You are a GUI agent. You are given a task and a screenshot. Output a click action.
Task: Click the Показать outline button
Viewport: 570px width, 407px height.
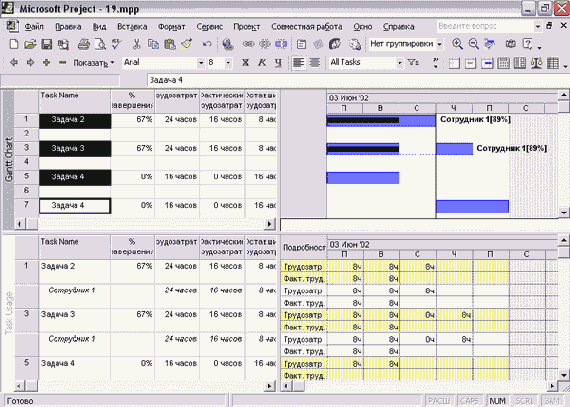coord(94,63)
